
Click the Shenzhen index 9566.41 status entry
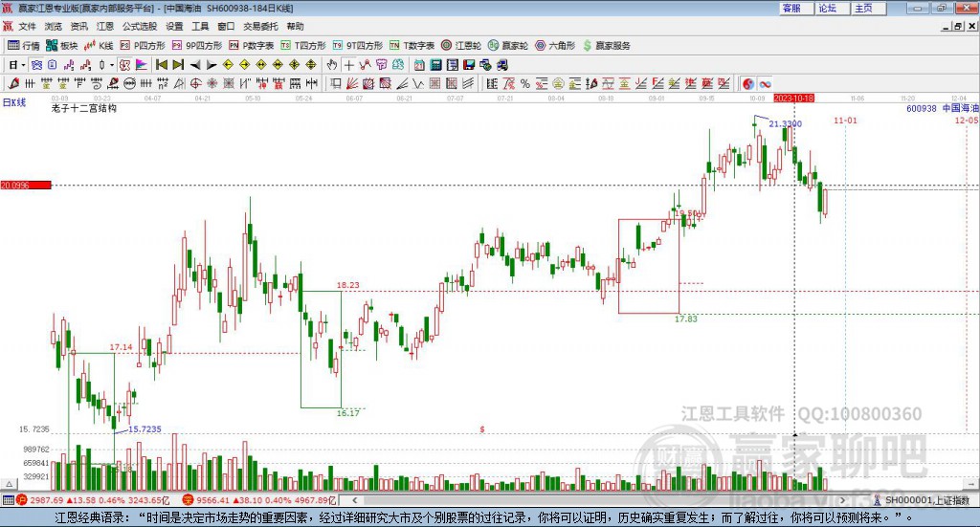(x=259, y=500)
